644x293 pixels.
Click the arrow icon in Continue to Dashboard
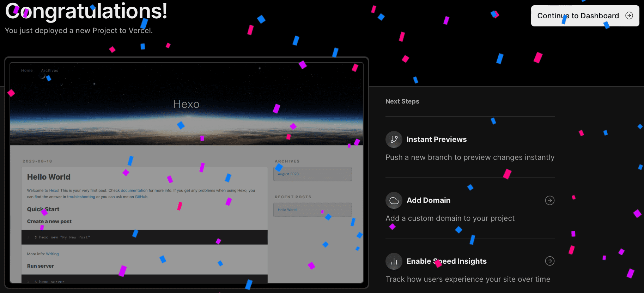(x=629, y=15)
